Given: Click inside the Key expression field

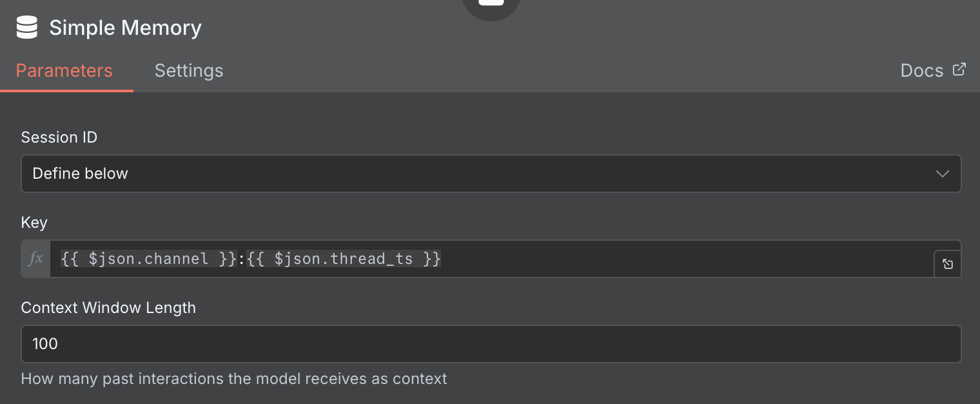Looking at the screenshot, I should (x=645, y=259).
